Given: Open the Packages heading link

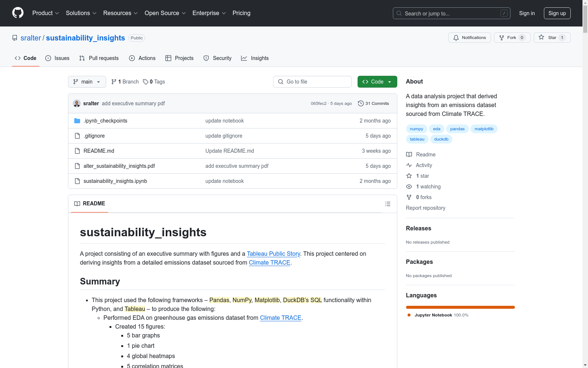Looking at the screenshot, I should click(x=419, y=262).
